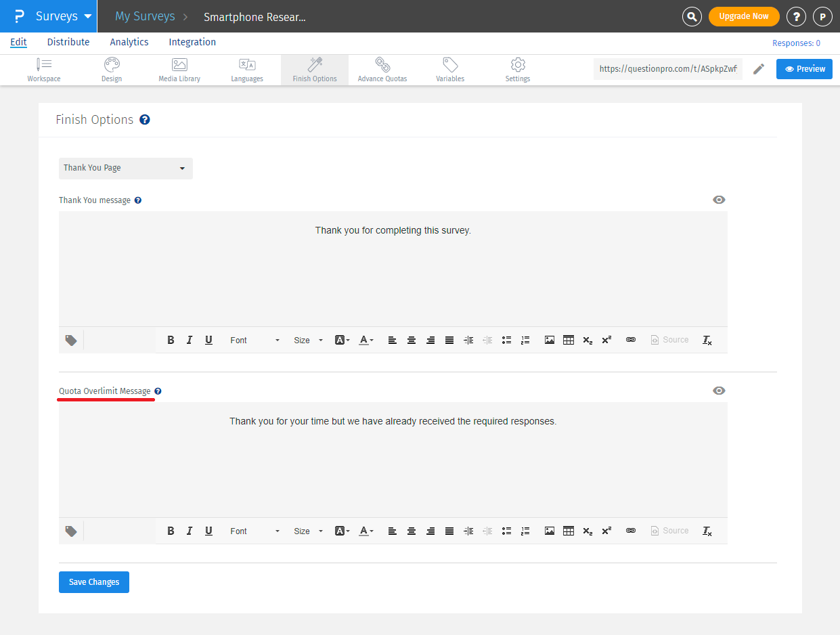Insert tag variable in Thank You message editor
Viewport: 840px width, 635px height.
click(71, 341)
